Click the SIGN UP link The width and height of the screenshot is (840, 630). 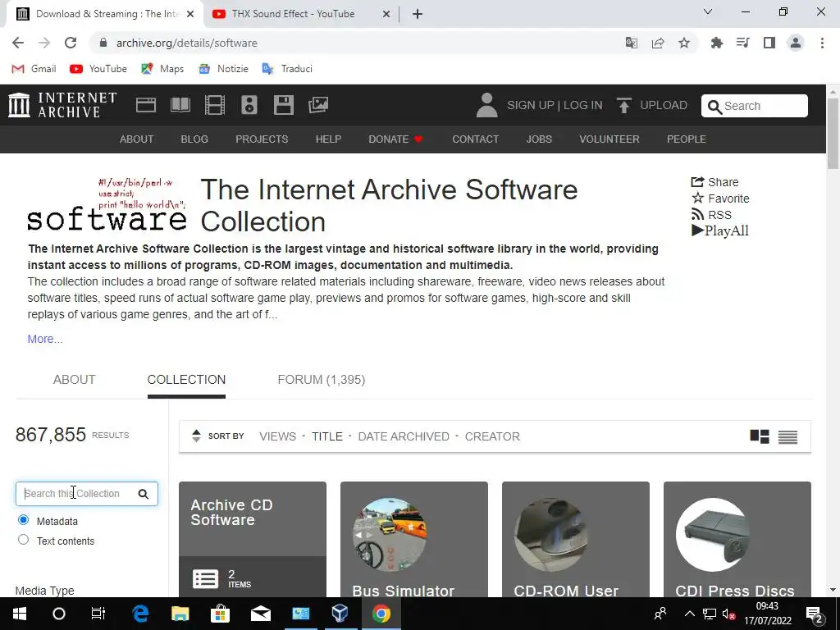531,106
